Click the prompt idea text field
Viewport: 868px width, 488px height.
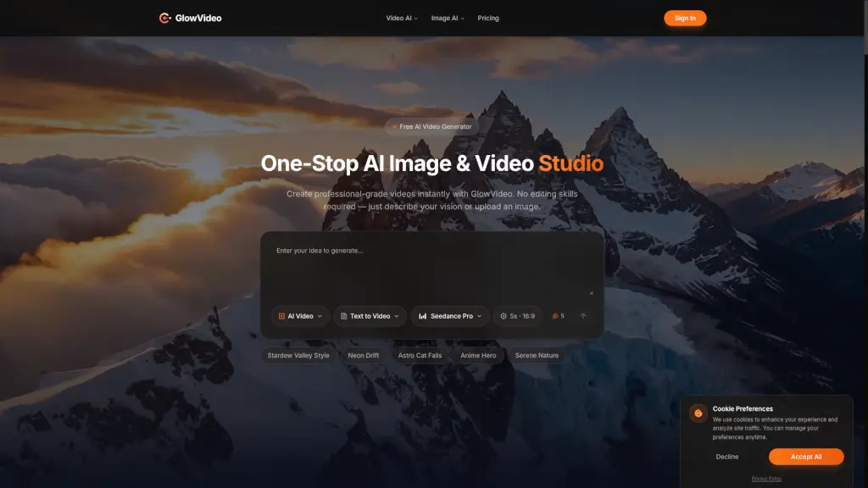431,267
